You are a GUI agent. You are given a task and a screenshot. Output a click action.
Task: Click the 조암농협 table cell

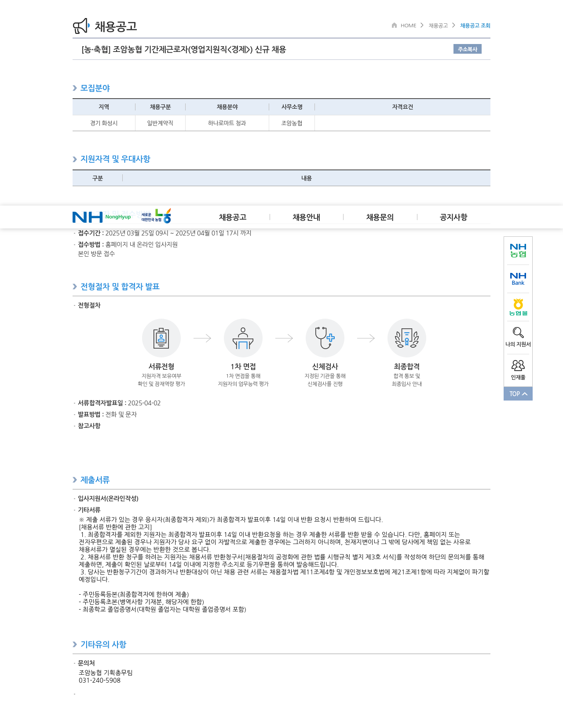(292, 123)
